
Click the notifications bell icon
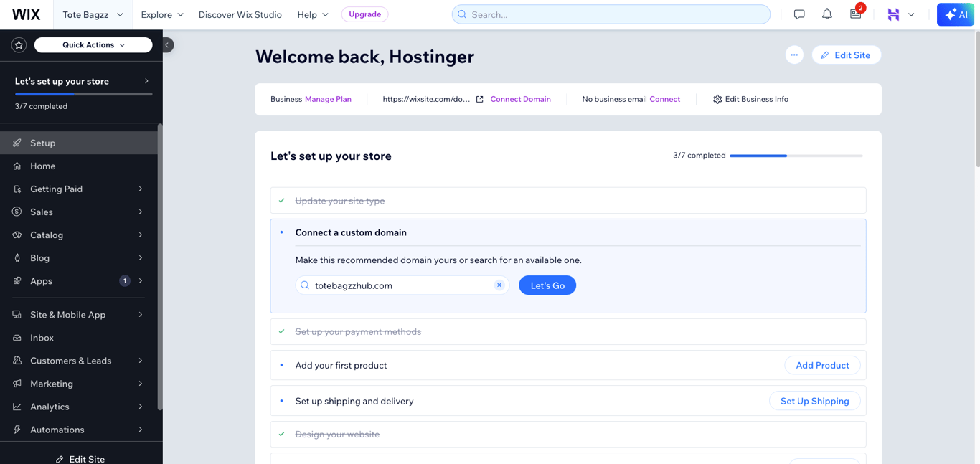click(826, 14)
